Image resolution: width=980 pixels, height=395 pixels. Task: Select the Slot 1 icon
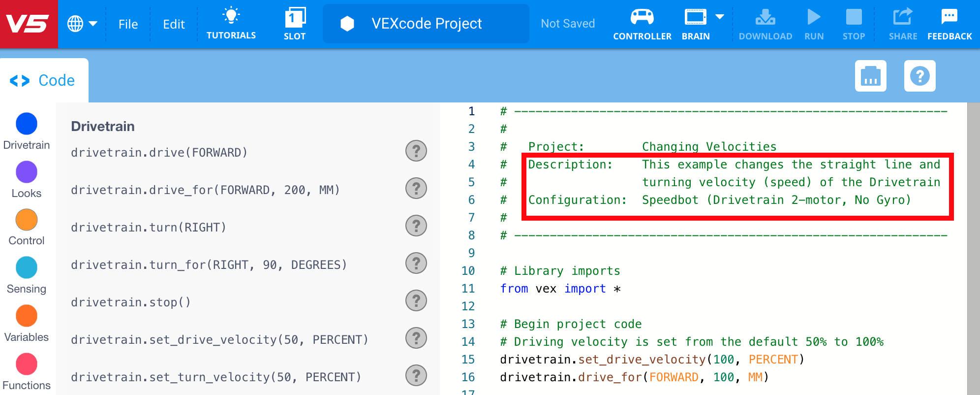coord(295,22)
